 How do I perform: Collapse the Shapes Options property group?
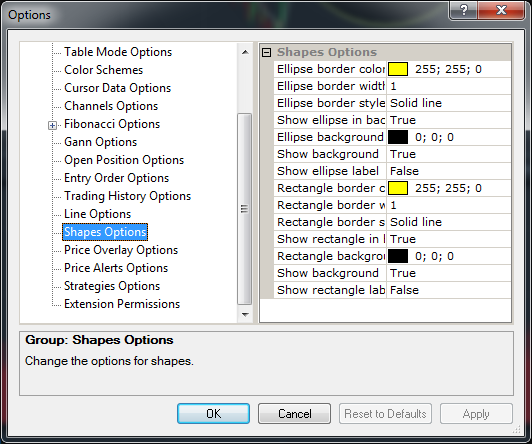tap(267, 52)
